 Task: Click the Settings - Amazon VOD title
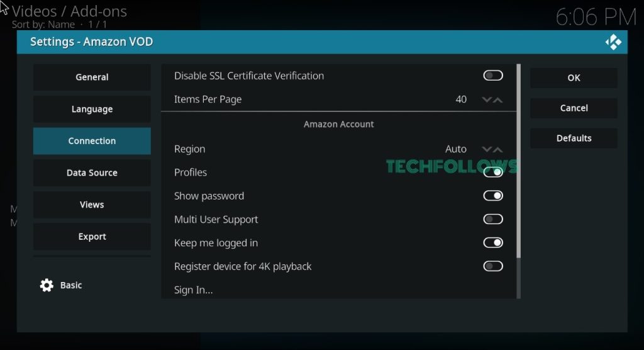[92, 42]
